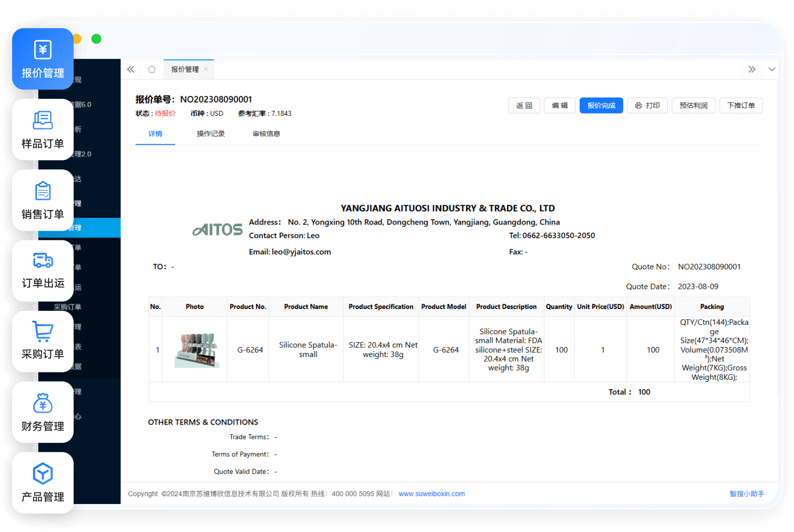The image size is (794, 532).
Task: Open the www.suweiboxin.com link
Action: pyautogui.click(x=432, y=494)
